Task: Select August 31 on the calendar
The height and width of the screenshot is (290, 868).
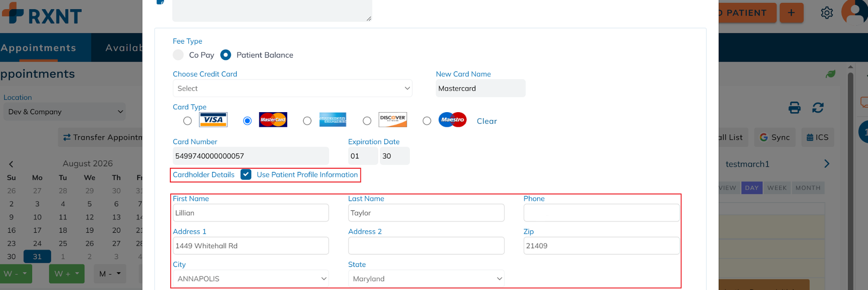Action: point(37,256)
